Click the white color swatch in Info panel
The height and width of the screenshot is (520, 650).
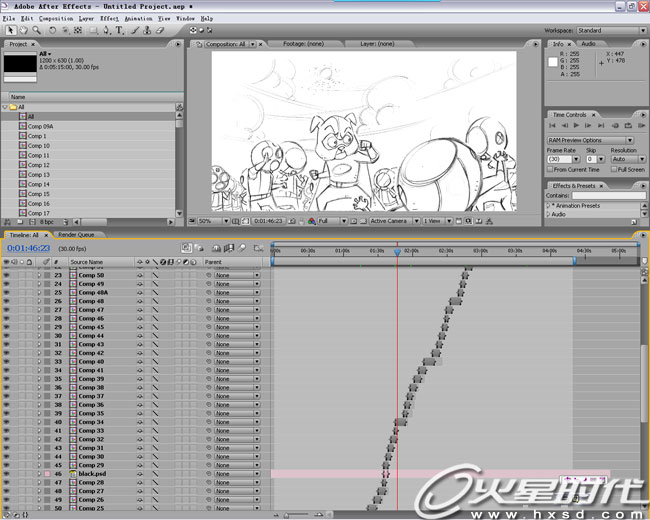(553, 62)
